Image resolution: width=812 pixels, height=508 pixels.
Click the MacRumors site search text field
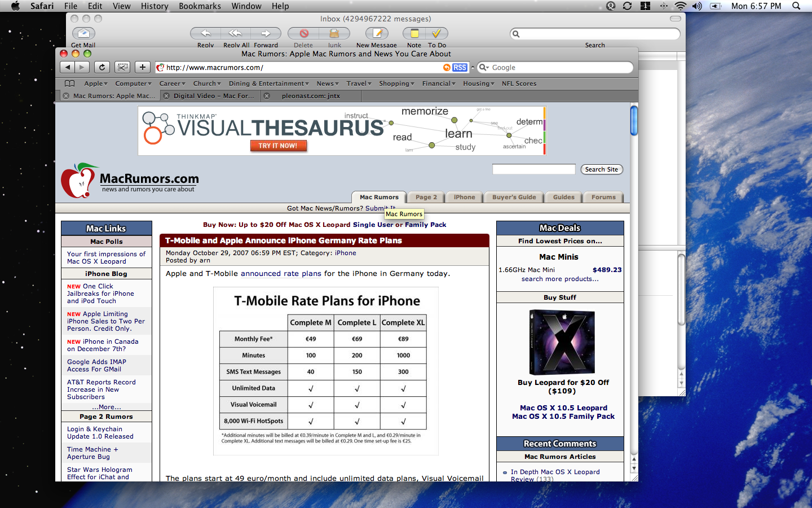pos(534,169)
